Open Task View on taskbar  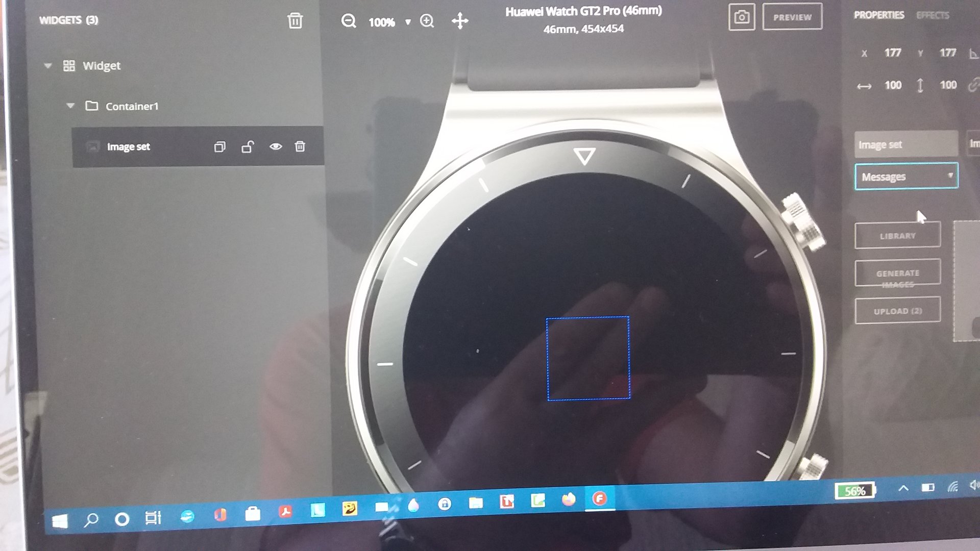coord(153,517)
